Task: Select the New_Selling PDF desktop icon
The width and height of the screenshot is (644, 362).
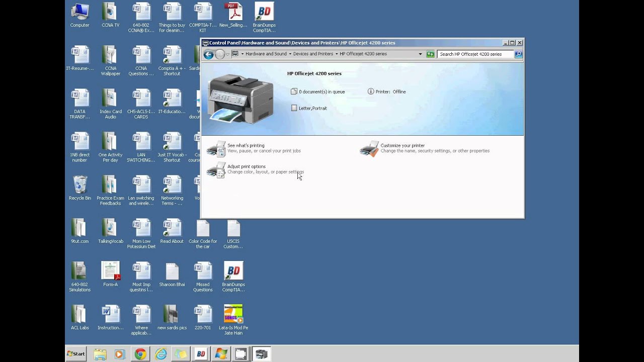Action: pos(233,16)
